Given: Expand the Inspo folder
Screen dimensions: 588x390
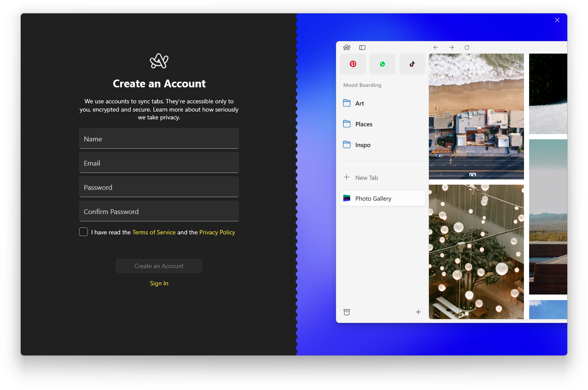Looking at the screenshot, I should 363,145.
